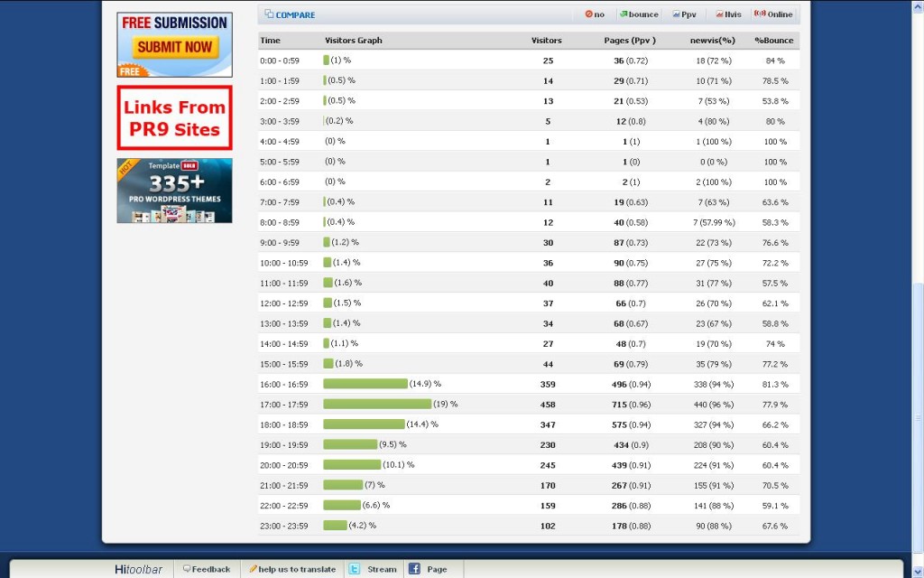The height and width of the screenshot is (578, 924).
Task: Select the 23:00 - 23:59 time cell
Action: [x=283, y=527]
